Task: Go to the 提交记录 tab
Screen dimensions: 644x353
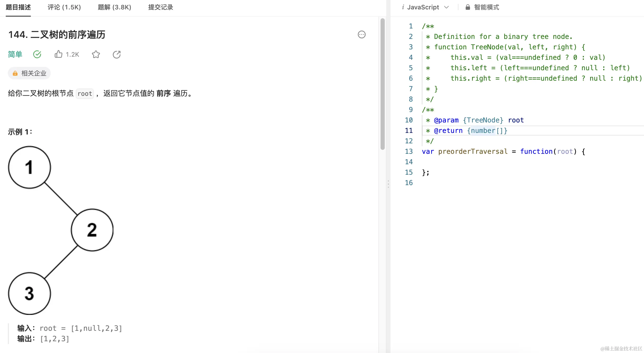Action: tap(160, 7)
